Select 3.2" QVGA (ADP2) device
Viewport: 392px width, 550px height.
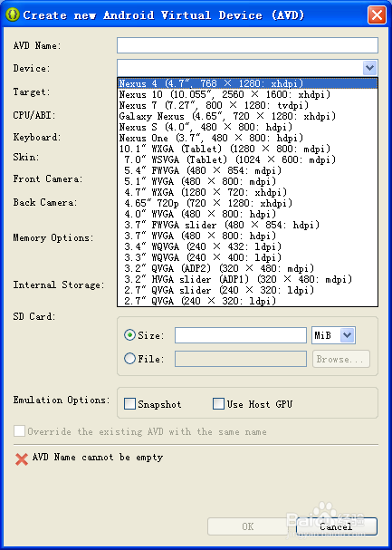[x=247, y=268]
